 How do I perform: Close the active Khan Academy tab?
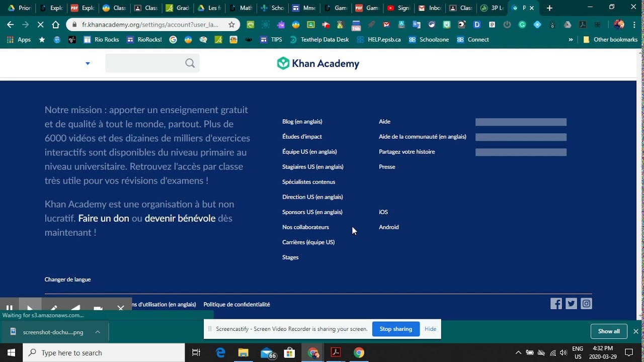pos(532,8)
